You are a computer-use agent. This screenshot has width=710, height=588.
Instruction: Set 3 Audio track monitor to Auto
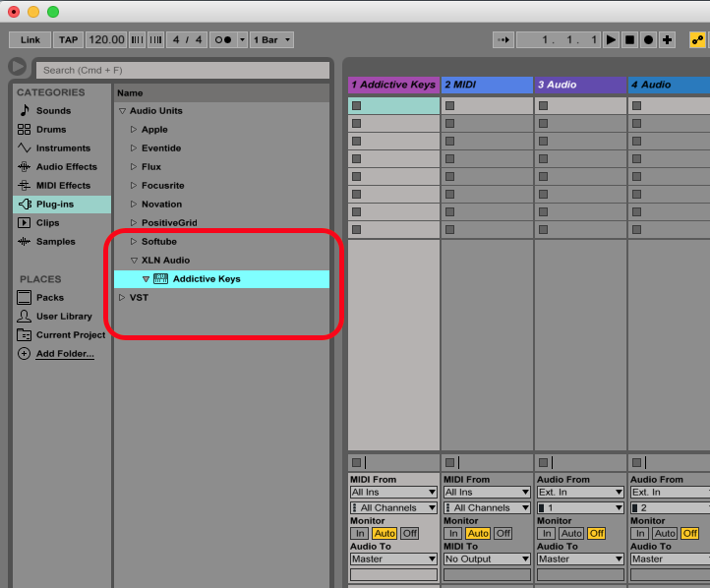tap(571, 533)
